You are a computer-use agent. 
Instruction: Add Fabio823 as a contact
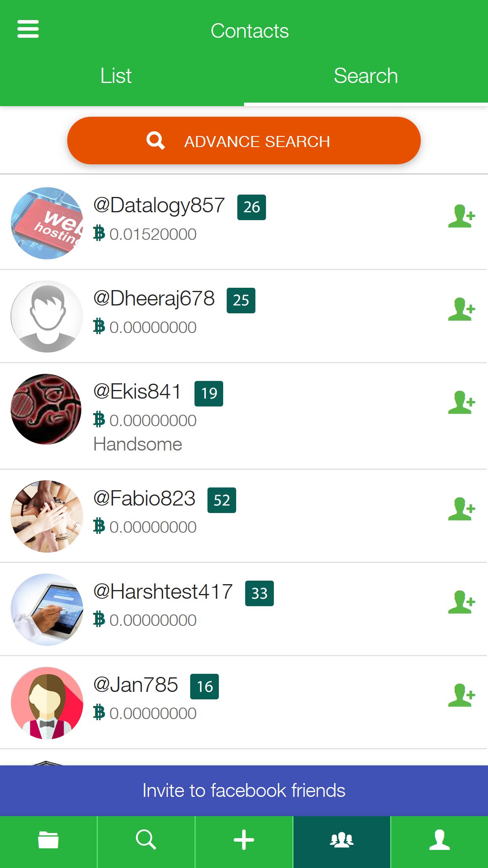point(462,509)
